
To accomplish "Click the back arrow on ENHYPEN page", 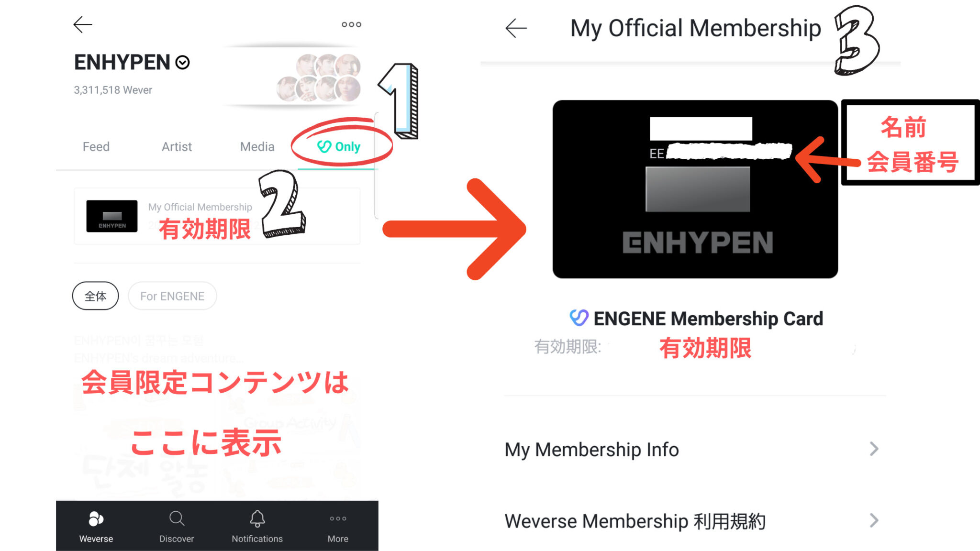I will coord(82,24).
